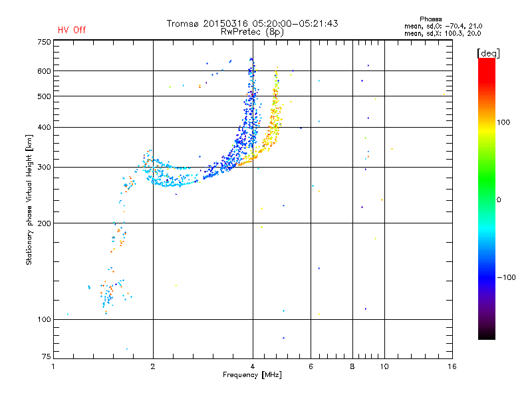This screenshot has height=399, width=532.
Task: Select the 'mean, sd,X: 100.3, 20.0' line
Action: click(x=442, y=33)
